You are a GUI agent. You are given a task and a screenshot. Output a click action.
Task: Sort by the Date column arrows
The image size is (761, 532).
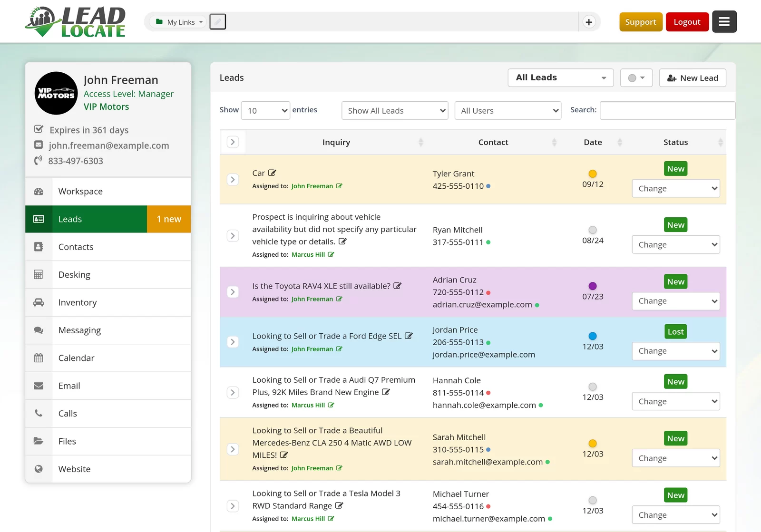(620, 142)
